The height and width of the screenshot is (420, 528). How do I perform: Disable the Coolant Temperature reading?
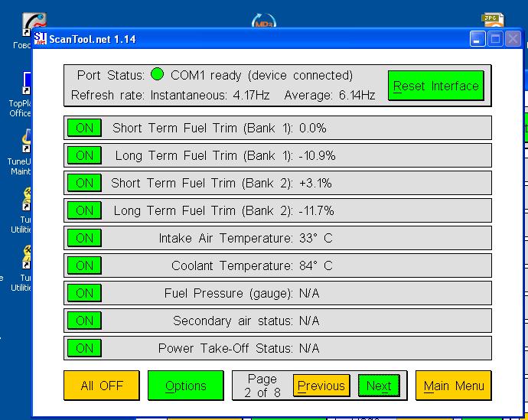pyautogui.click(x=84, y=265)
